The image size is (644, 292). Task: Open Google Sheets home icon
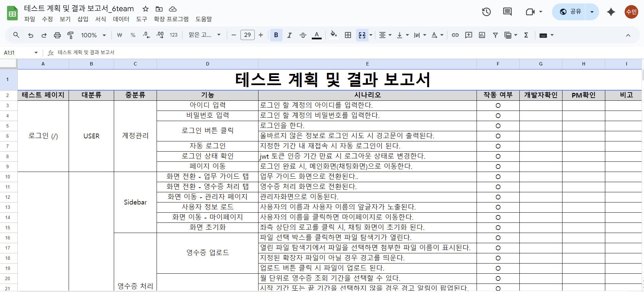point(12,13)
